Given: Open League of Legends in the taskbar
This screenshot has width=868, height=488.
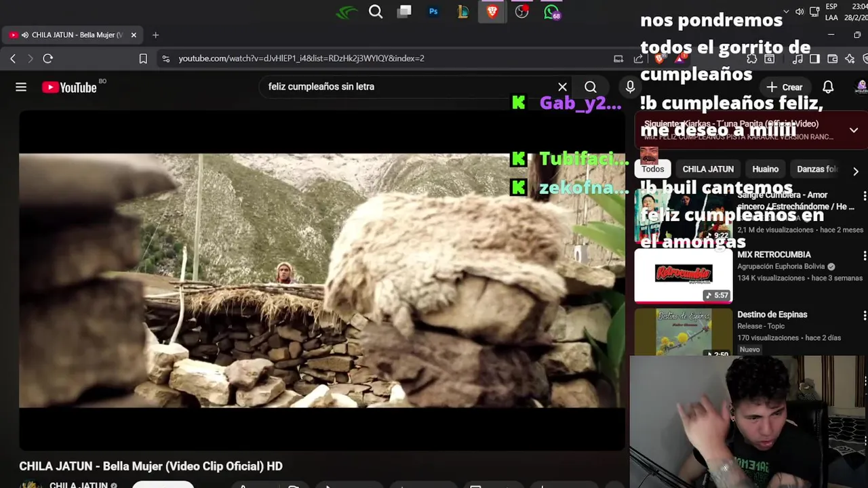Looking at the screenshot, I should pos(462,12).
